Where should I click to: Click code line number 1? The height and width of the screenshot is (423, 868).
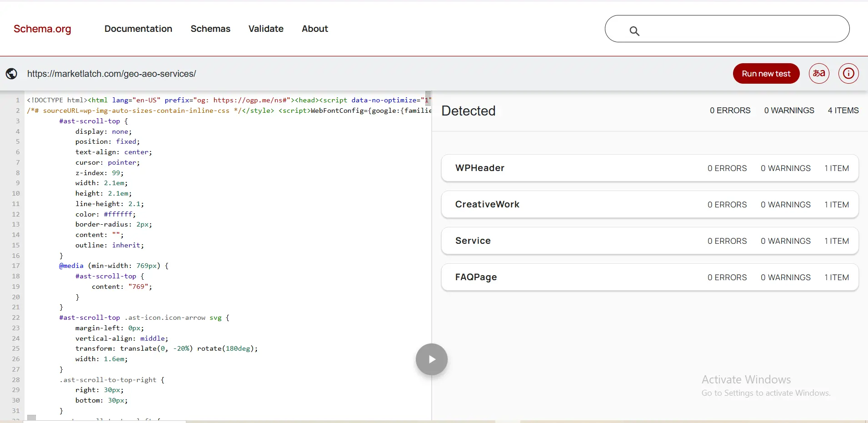[18, 100]
